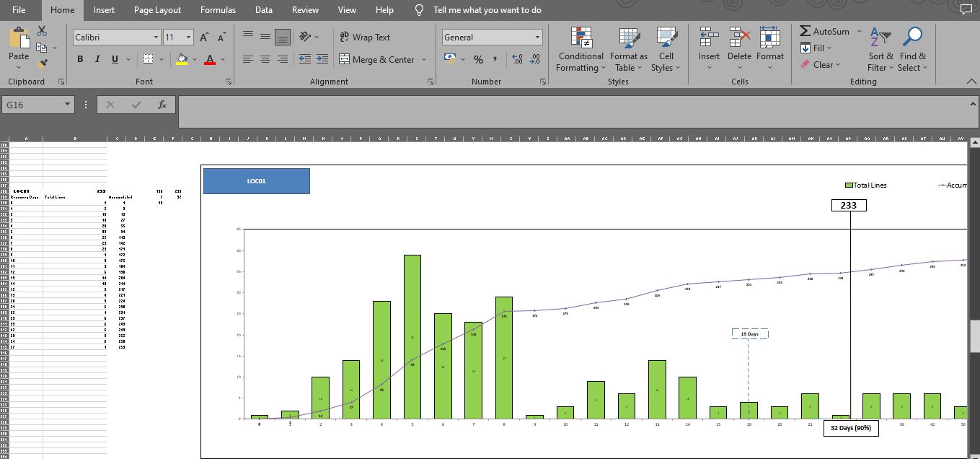Click the Insert Function fx button
Image resolution: width=980 pixels, height=459 pixels.
click(162, 105)
